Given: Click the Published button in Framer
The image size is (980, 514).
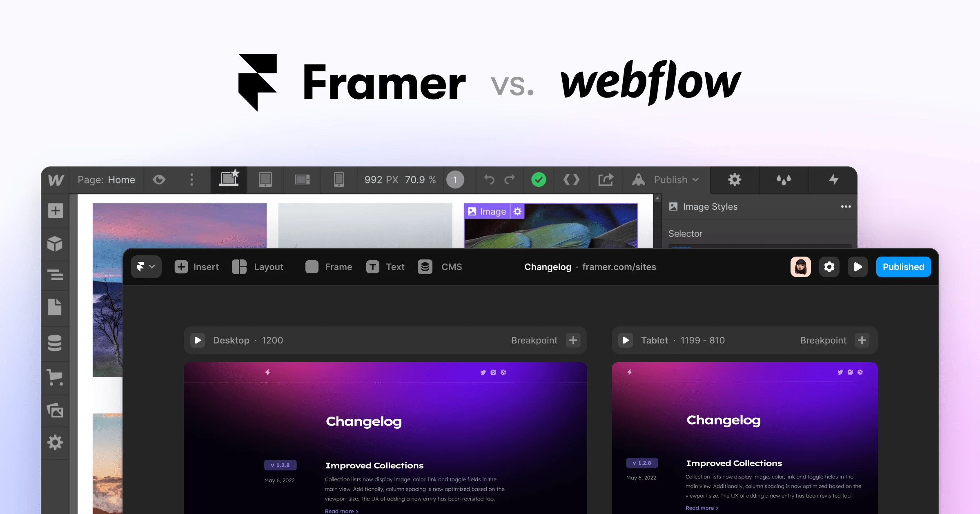Looking at the screenshot, I should [902, 266].
